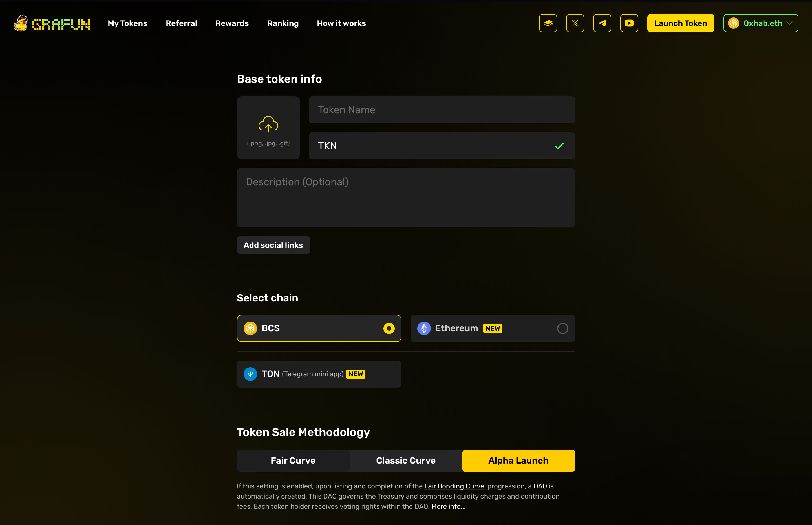Open the Fair Bonding Curve link

[x=454, y=486]
